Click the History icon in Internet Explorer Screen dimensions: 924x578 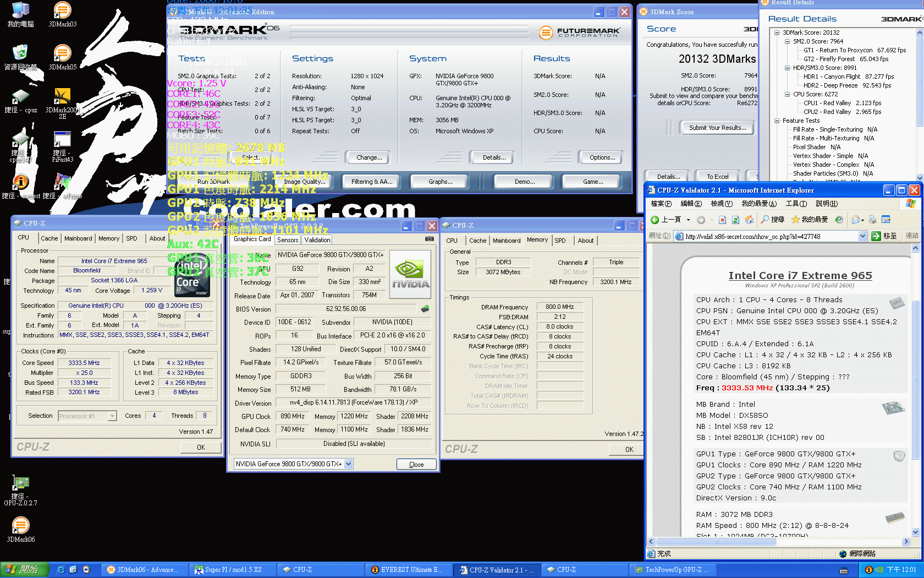[839, 220]
